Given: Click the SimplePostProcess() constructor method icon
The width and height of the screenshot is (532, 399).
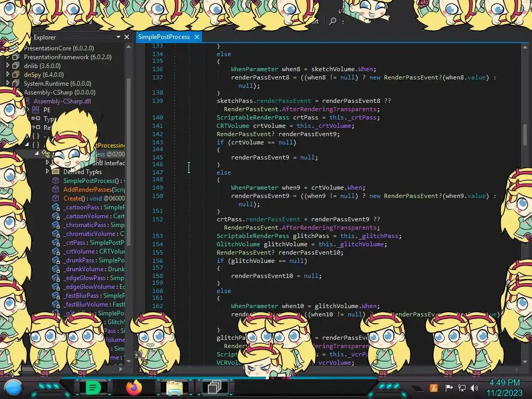Looking at the screenshot, I should tap(56, 180).
